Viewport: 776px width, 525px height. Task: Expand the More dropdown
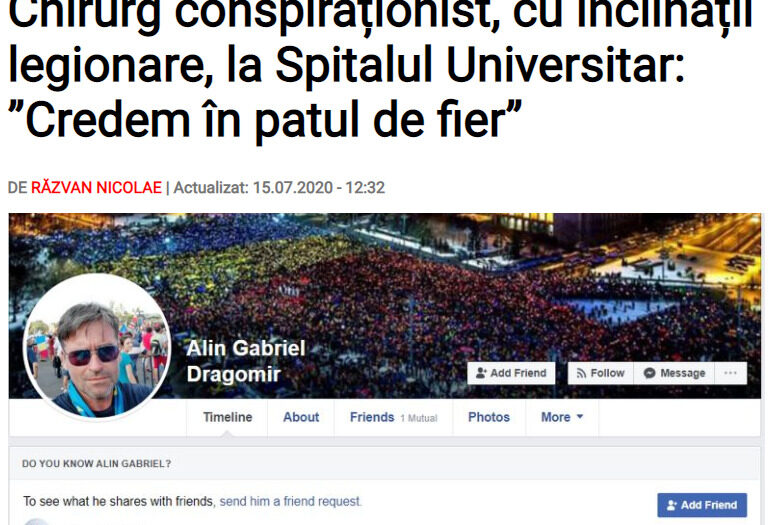562,417
